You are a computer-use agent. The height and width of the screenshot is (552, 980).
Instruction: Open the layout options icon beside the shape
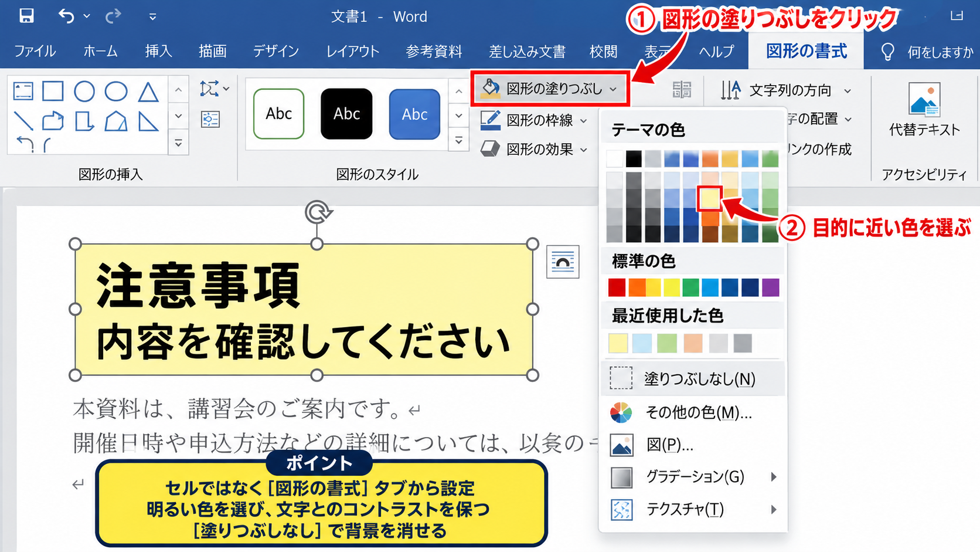(563, 262)
